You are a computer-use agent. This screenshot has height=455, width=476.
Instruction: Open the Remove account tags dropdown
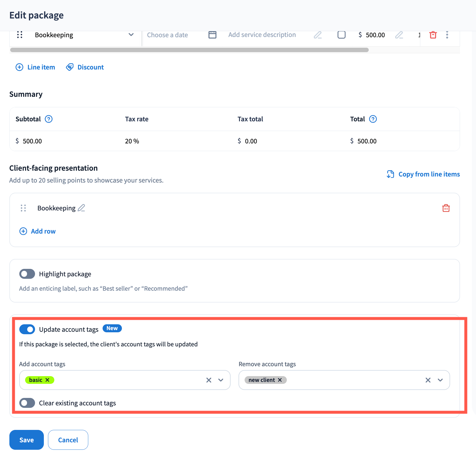(x=440, y=380)
